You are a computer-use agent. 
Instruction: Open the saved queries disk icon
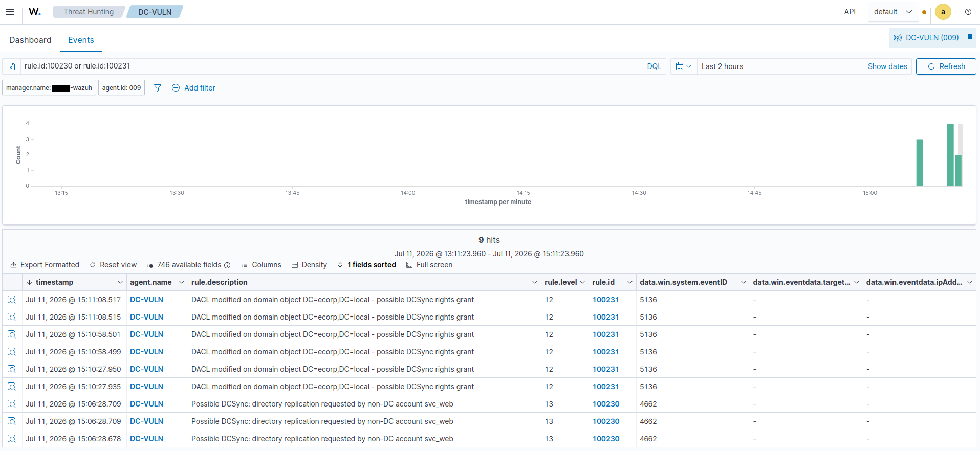click(x=11, y=66)
